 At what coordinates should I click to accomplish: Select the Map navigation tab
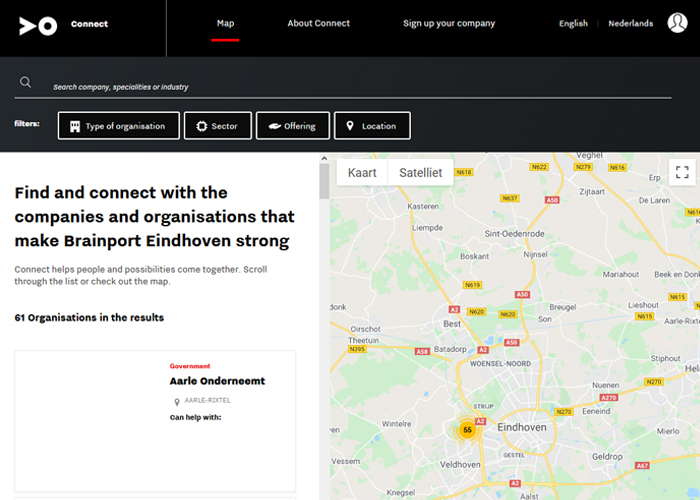[225, 24]
